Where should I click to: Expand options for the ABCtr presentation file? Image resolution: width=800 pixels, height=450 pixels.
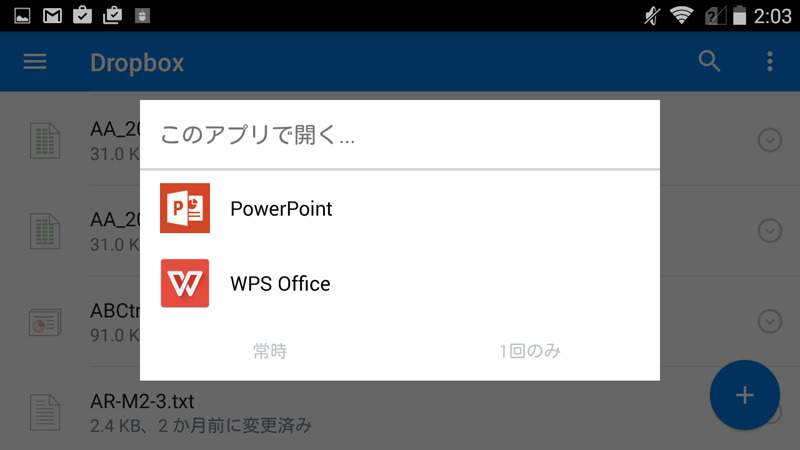coord(769,321)
